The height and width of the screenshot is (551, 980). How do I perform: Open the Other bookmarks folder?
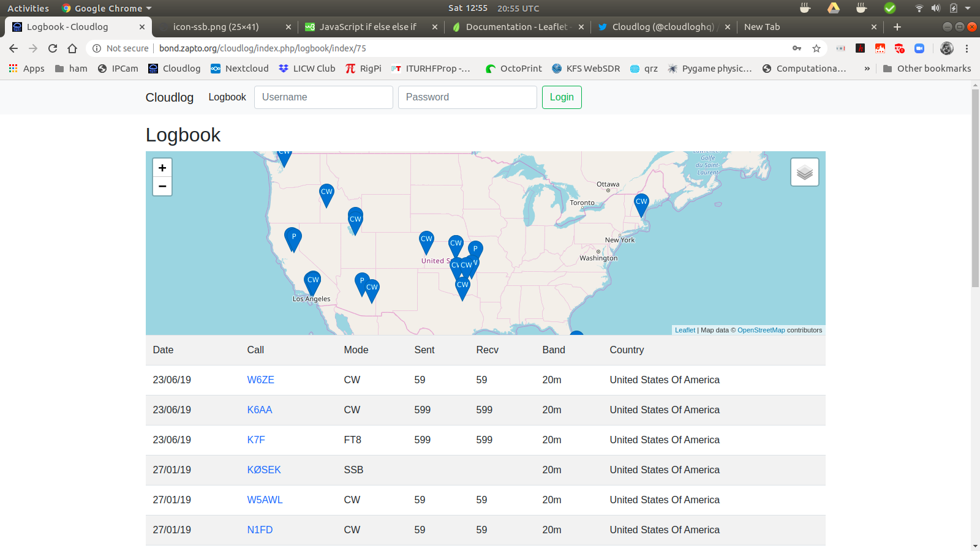(x=927, y=69)
